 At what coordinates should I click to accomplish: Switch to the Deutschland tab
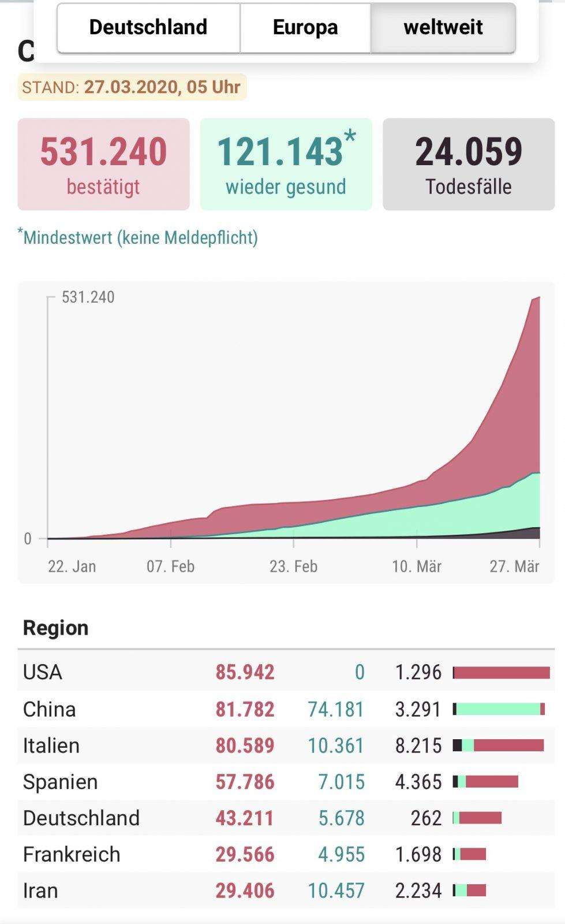[148, 28]
